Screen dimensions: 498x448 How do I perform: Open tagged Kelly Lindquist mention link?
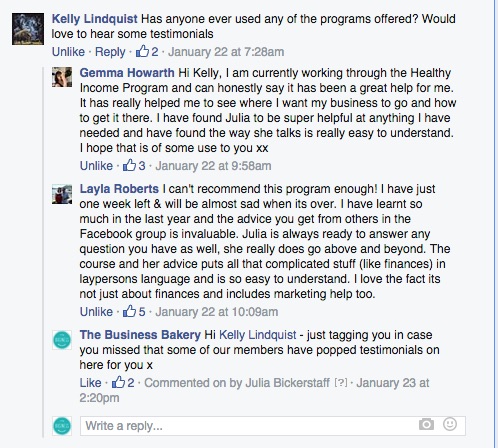pyautogui.click(x=258, y=335)
